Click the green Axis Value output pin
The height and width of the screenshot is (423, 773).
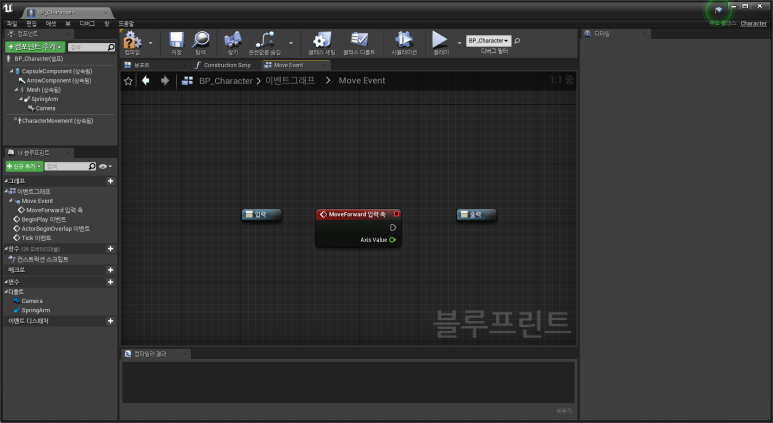point(392,240)
